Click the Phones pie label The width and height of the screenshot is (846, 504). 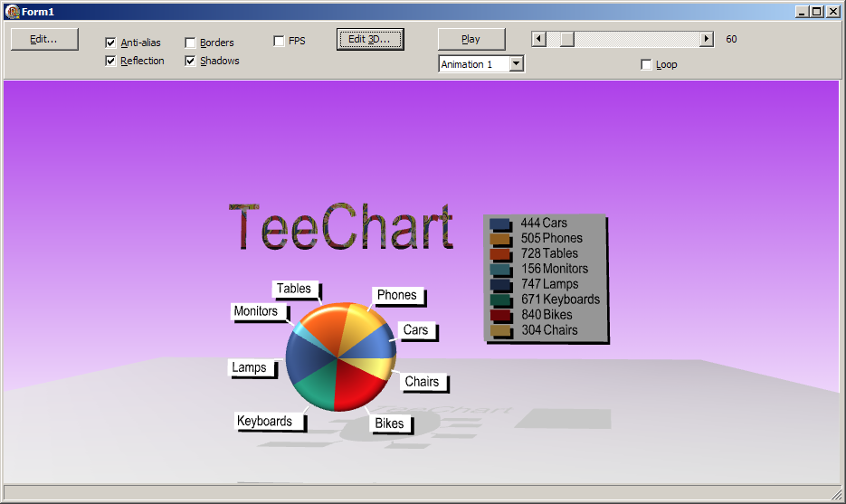coord(397,295)
